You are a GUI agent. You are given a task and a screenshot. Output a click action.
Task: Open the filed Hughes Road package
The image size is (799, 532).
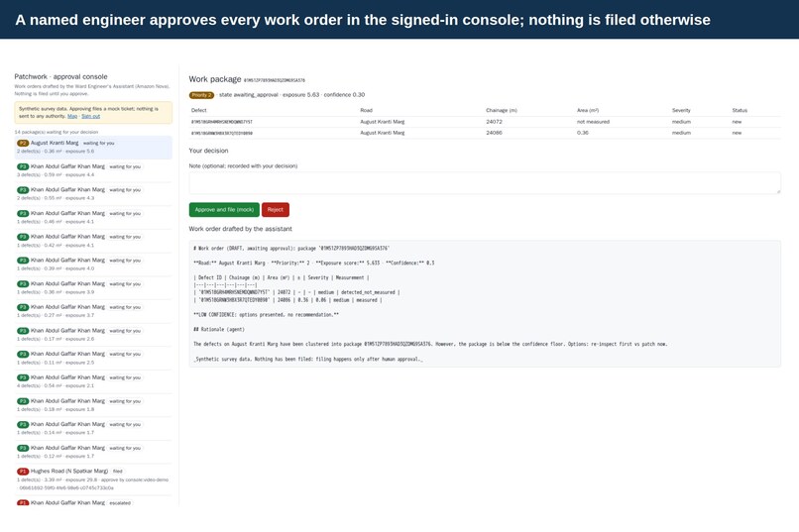pyautogui.click(x=93, y=479)
